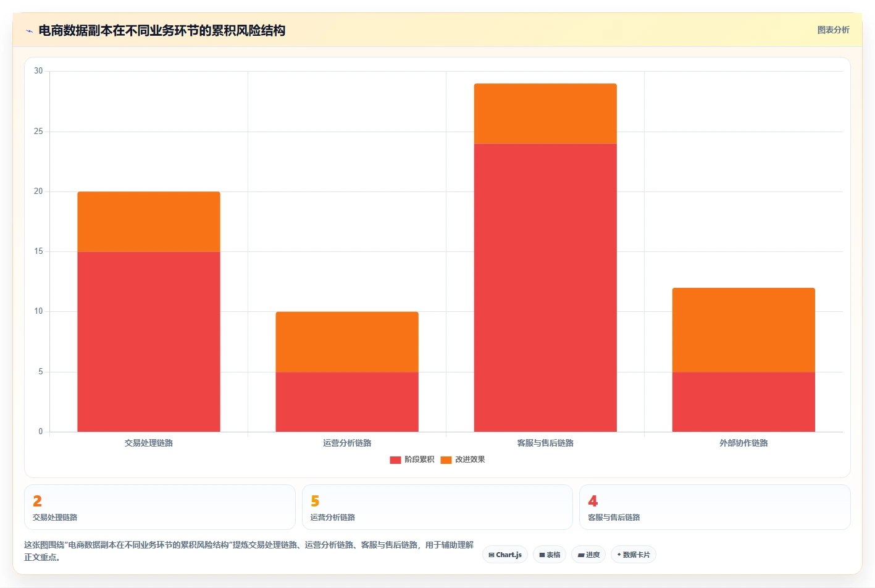Click the icon inside the 进度 tag
The image size is (875, 588).
click(580, 555)
